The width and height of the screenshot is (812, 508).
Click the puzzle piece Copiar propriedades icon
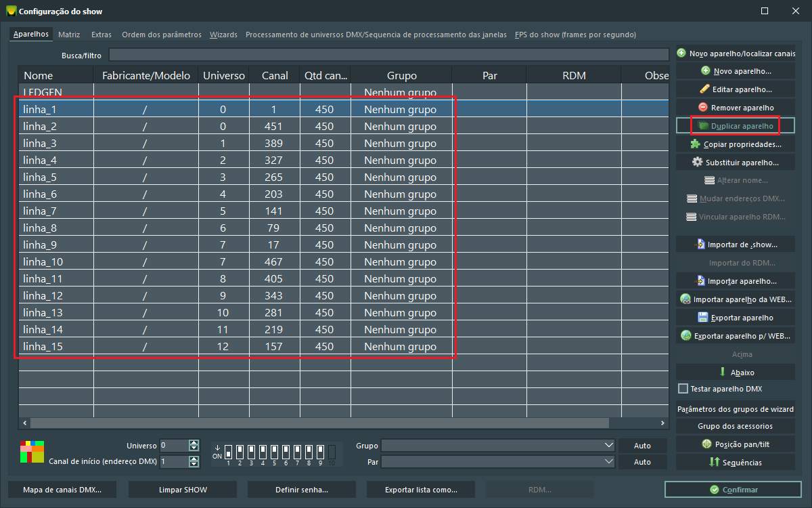click(x=695, y=144)
